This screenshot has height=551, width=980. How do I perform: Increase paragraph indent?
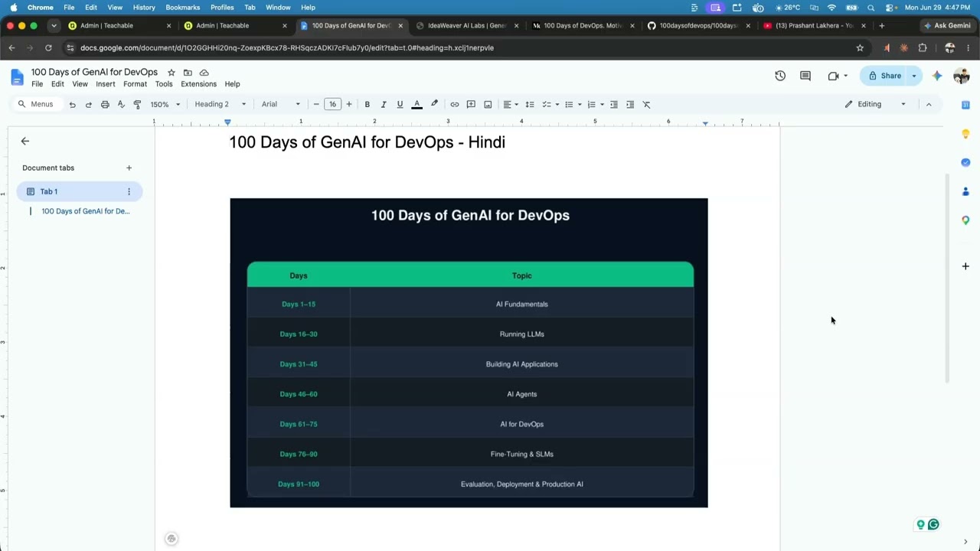630,104
